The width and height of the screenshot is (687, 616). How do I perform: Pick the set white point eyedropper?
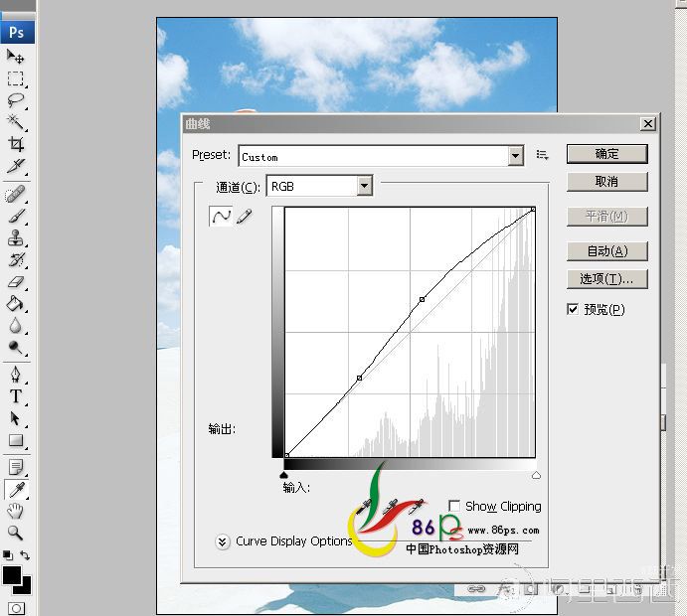point(416,506)
